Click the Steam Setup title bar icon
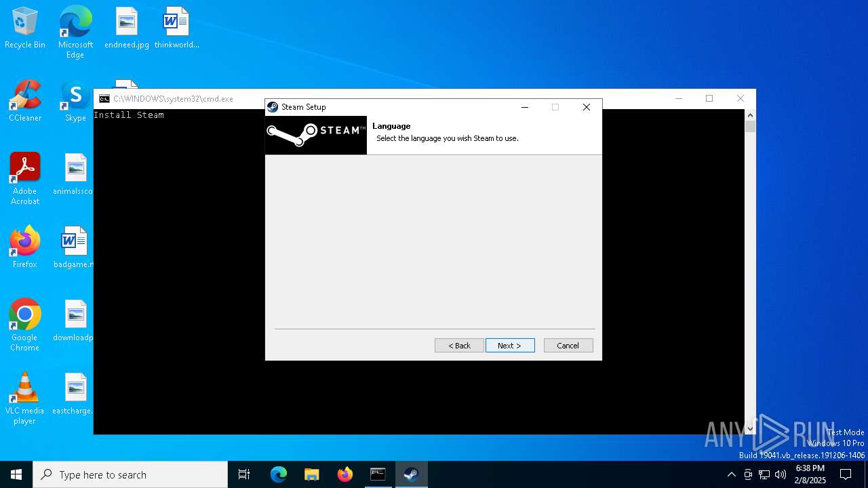The height and width of the screenshot is (488, 868). [273, 107]
